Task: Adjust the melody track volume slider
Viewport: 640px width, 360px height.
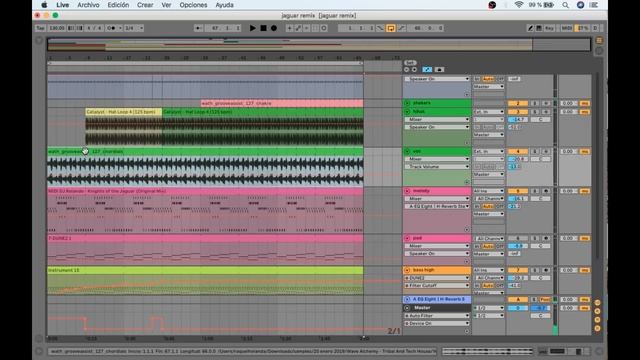Action: 518,198
